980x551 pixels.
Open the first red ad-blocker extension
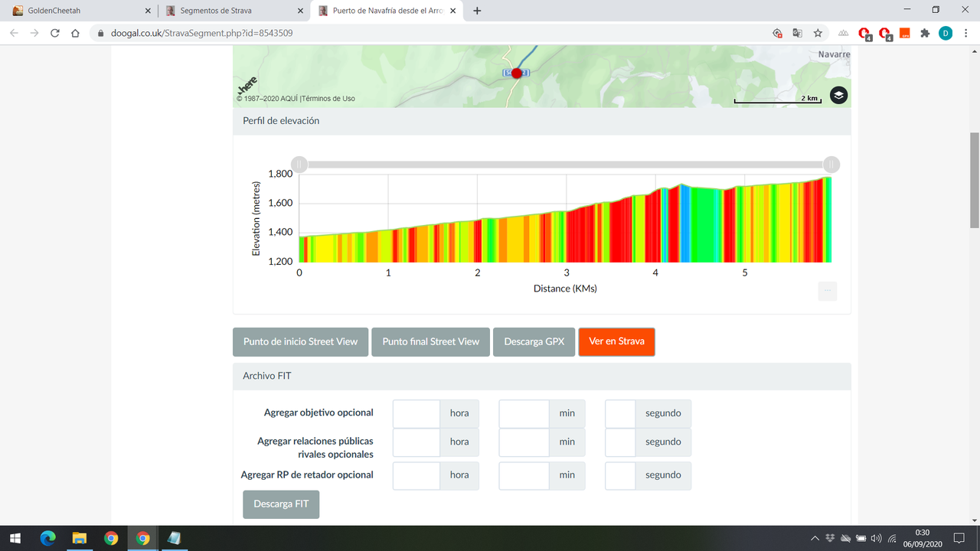[864, 34]
